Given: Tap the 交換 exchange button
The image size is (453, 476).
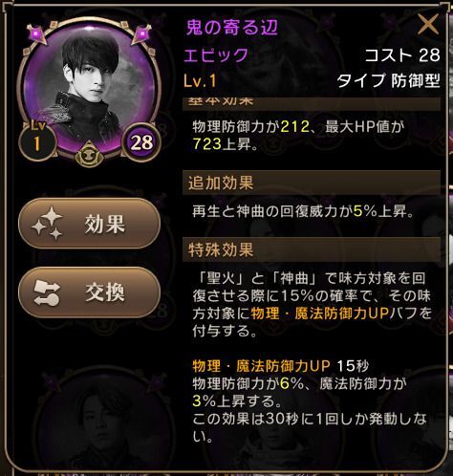Looking at the screenshot, I should click(x=89, y=292).
